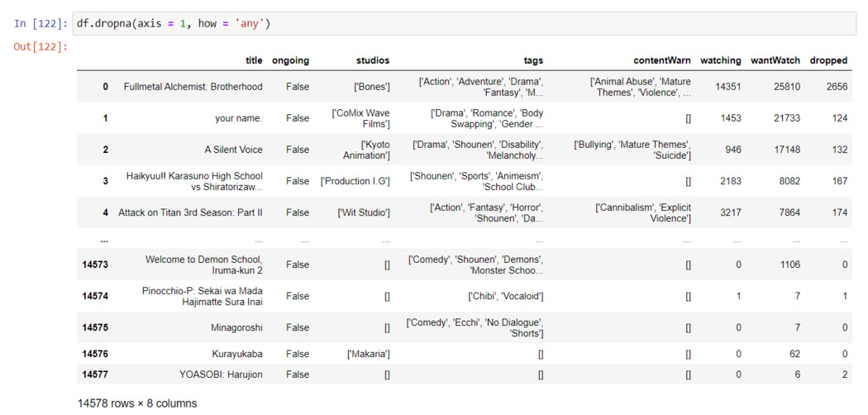Click the 'Animal Abuse' contentWarn cell
868x415 pixels.
coord(641,87)
